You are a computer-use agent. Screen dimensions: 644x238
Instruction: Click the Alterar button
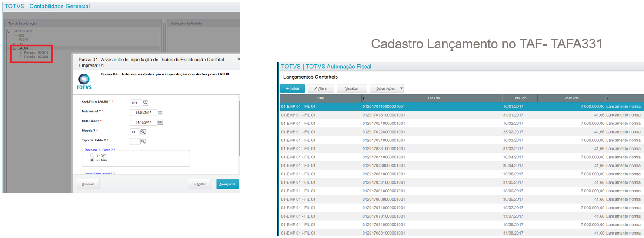pos(320,88)
